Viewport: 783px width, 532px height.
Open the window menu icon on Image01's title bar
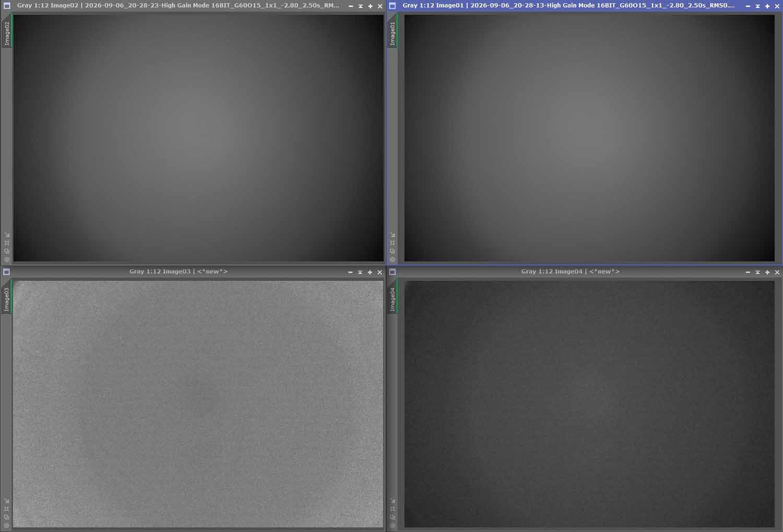393,6
